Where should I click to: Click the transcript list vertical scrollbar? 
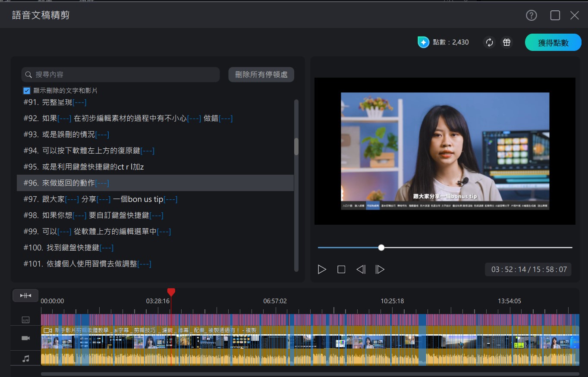tap(296, 147)
